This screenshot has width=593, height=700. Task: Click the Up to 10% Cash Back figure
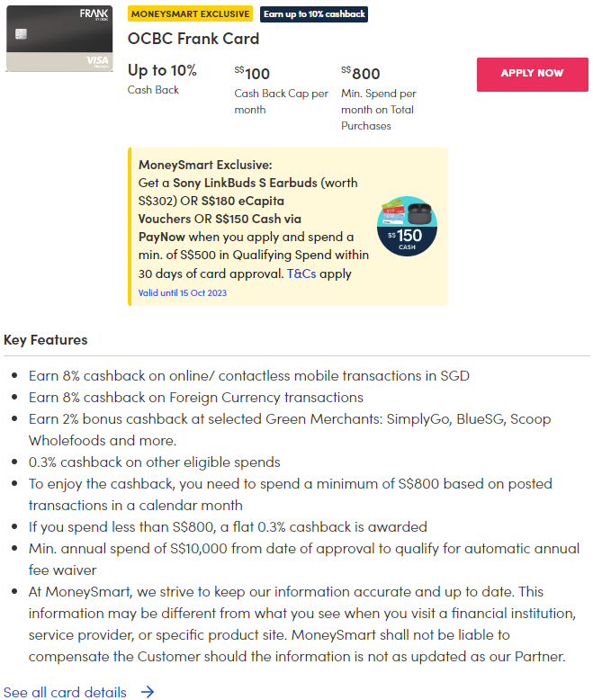162,71
